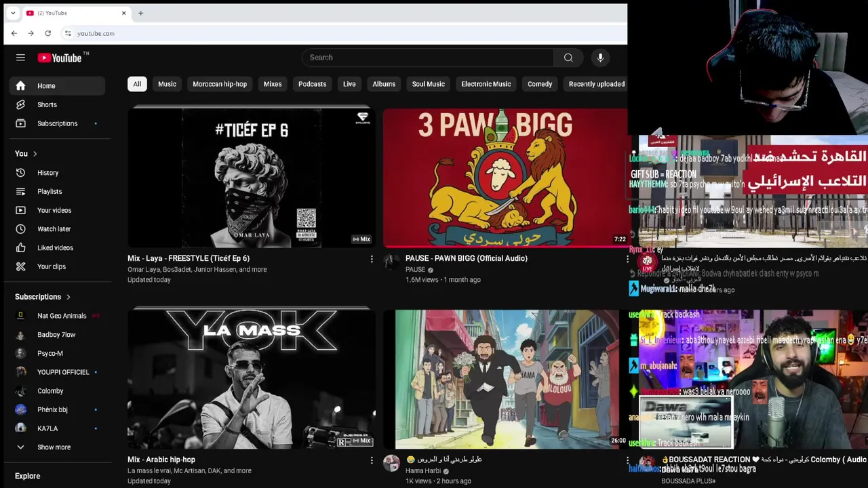The height and width of the screenshot is (488, 868).
Task: Select the Podcasts filter chip
Action: (312, 84)
